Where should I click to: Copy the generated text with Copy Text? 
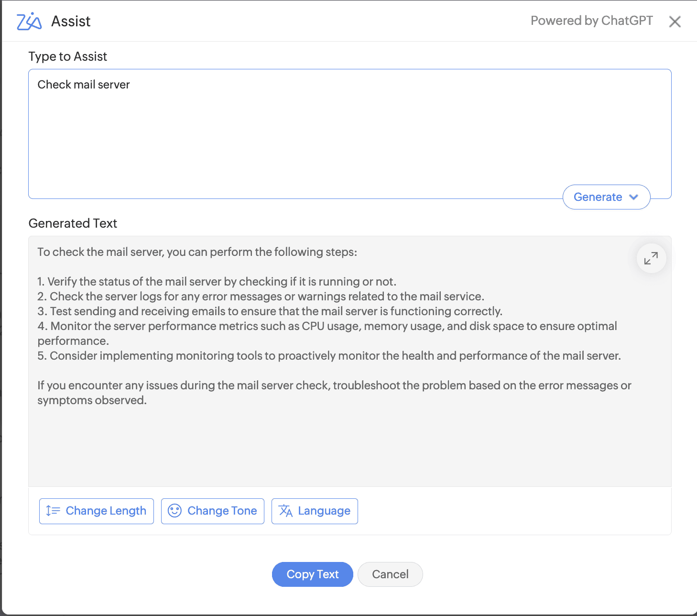tap(312, 574)
